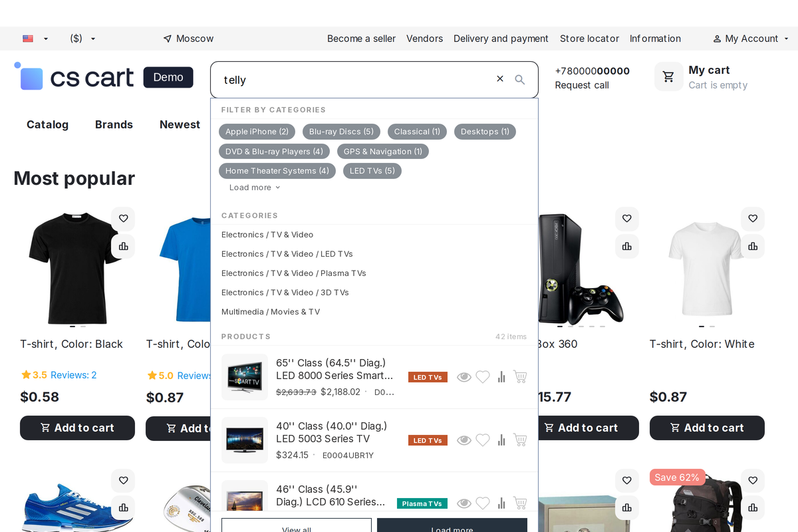The width and height of the screenshot is (798, 532).
Task: Expand Load more category filters
Action: (x=255, y=188)
